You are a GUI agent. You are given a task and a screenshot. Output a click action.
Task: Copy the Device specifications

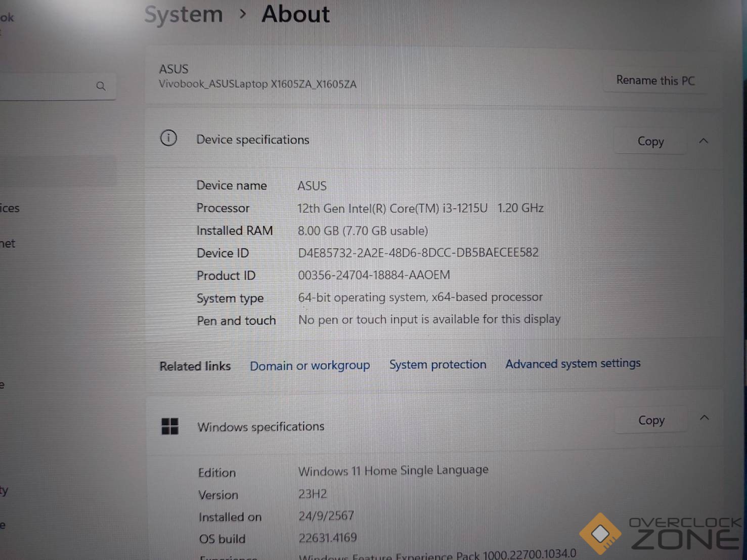point(650,142)
